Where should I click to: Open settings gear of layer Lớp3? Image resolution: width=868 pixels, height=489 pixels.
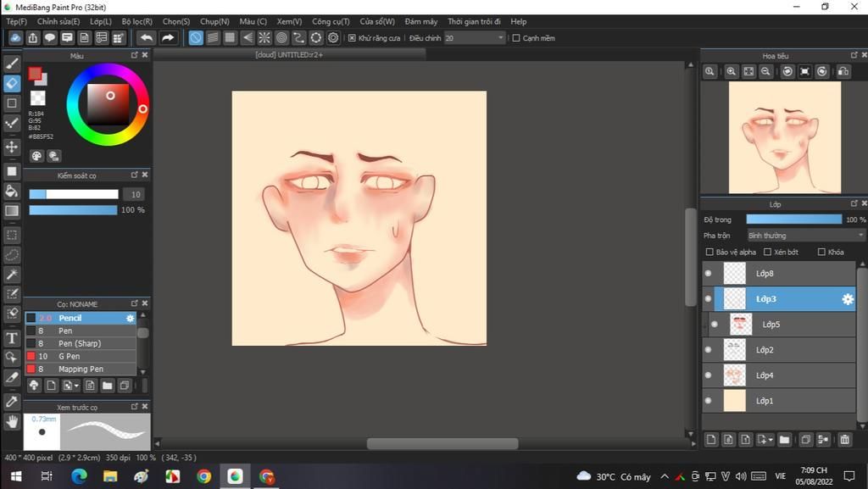(x=848, y=299)
